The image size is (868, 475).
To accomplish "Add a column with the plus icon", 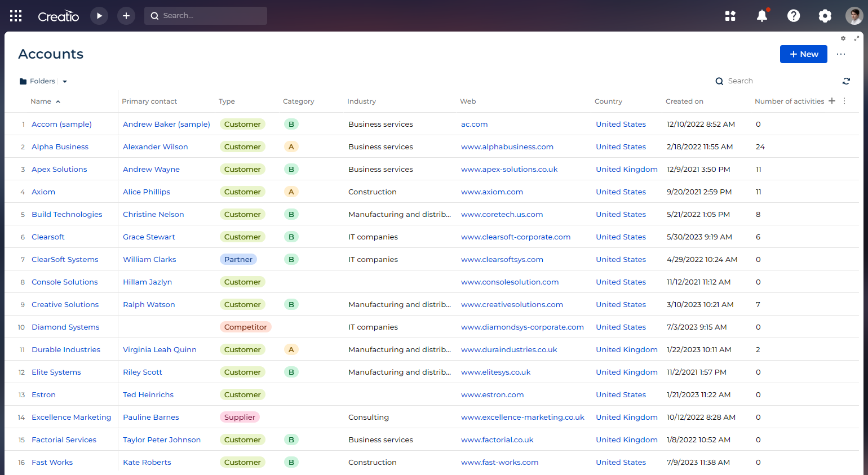I will 832,101.
